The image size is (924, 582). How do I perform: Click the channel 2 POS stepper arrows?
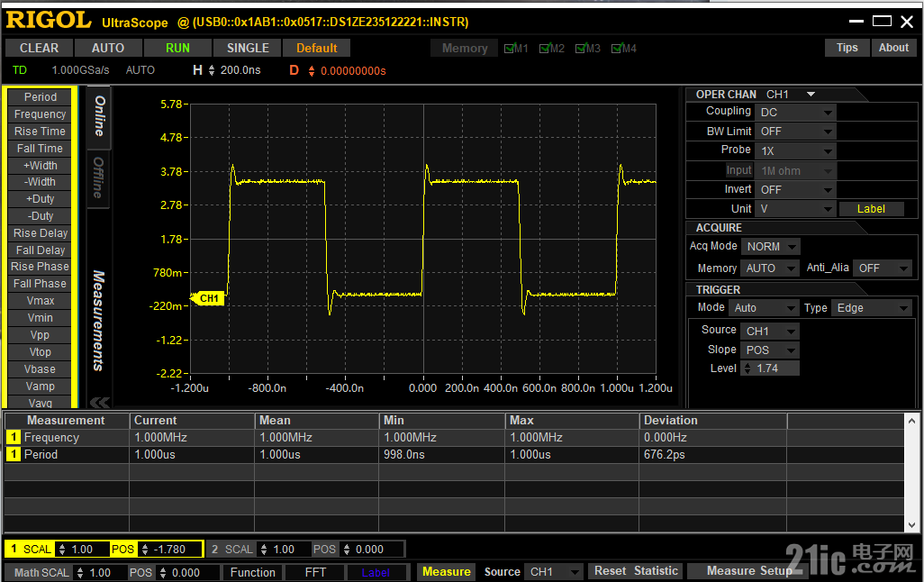tap(347, 550)
